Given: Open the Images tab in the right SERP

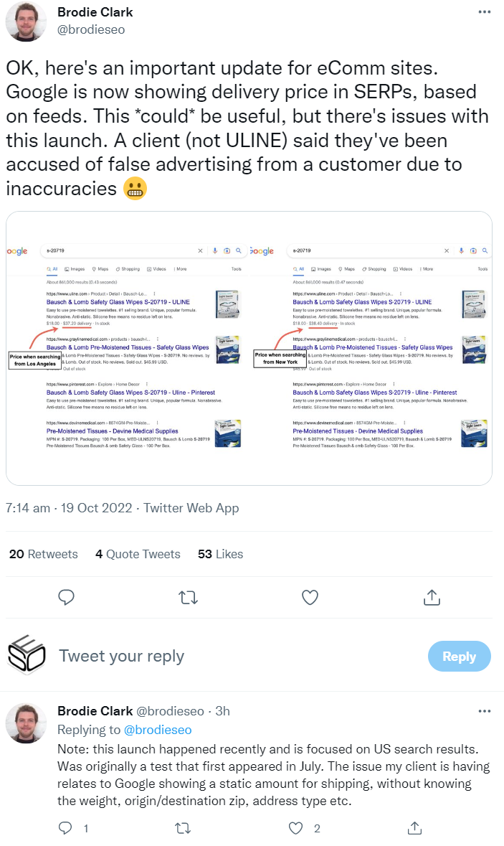Looking at the screenshot, I should tap(321, 269).
